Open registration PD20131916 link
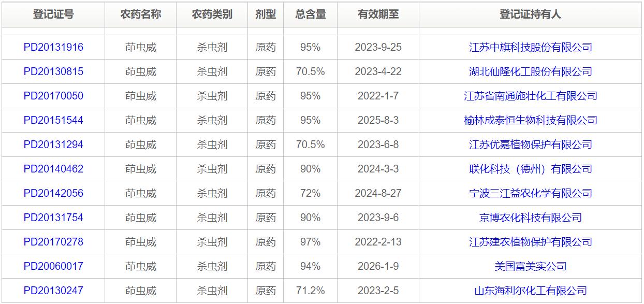 (53, 47)
